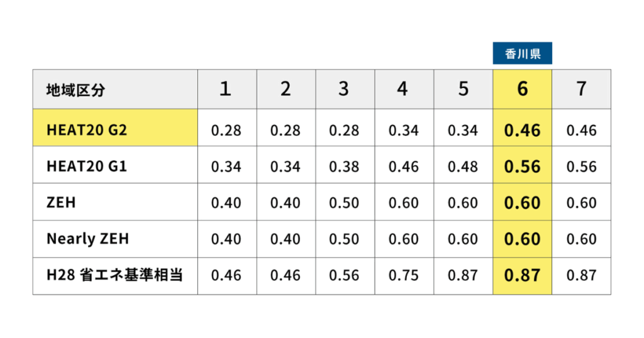The width and height of the screenshot is (644, 338).
Task: Click 0.75 in the H28 row
Action: tap(404, 275)
